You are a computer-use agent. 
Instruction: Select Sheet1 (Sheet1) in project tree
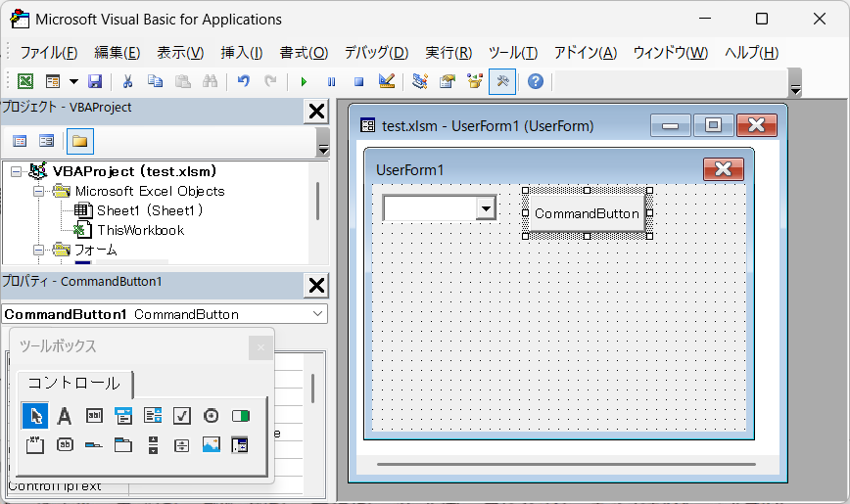coord(150,210)
